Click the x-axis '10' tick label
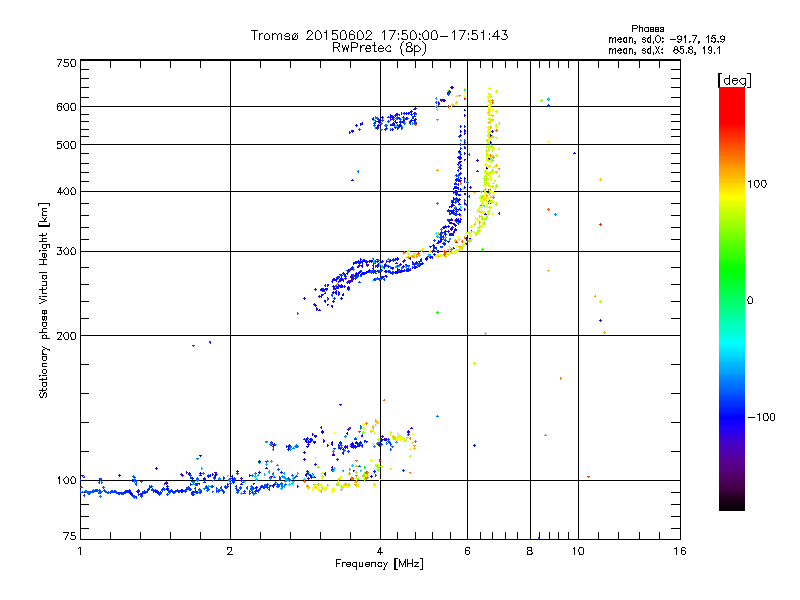Image resolution: width=800 pixels, height=600 pixels. [578, 551]
